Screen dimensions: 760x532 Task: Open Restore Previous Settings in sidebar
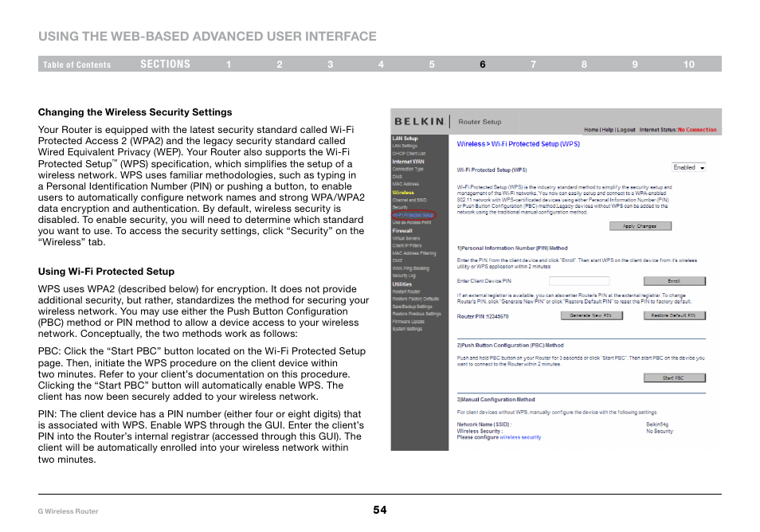tap(417, 314)
